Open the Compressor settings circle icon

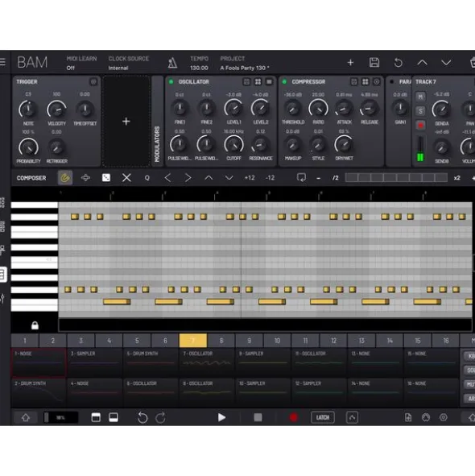click(x=376, y=81)
